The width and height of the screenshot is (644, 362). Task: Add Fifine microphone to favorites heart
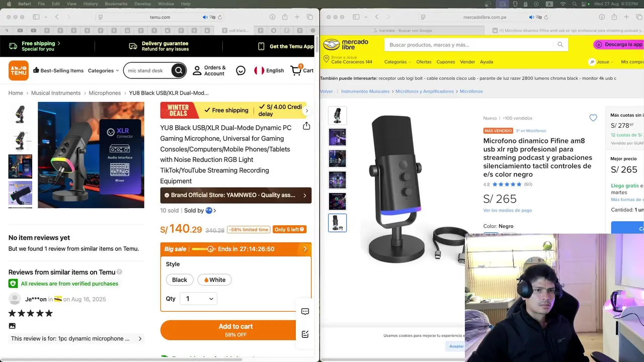pos(593,118)
